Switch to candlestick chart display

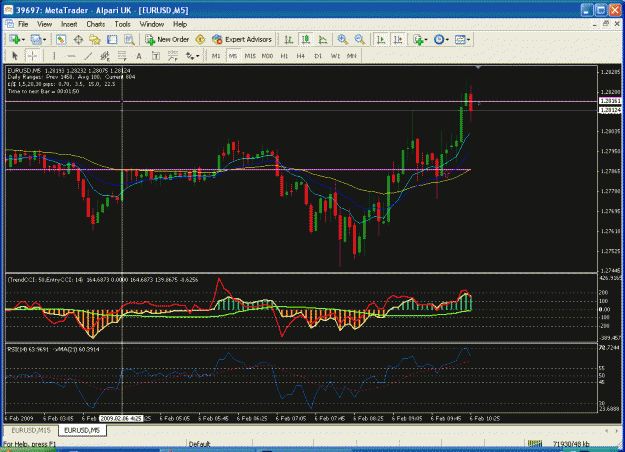[x=306, y=39]
